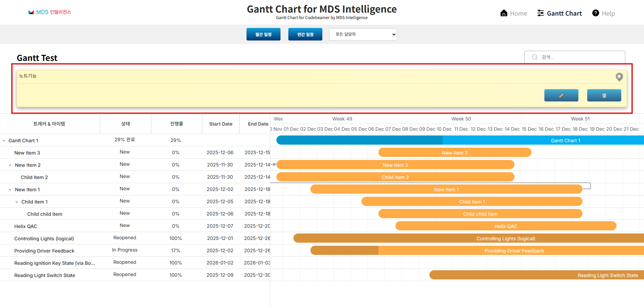Click the pencil edit icon on the note
This screenshot has width=644, height=307.
(561, 95)
